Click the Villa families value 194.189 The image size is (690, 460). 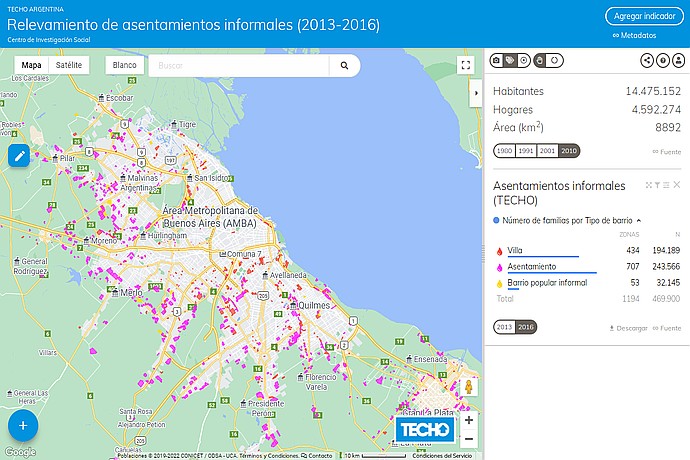click(x=666, y=250)
